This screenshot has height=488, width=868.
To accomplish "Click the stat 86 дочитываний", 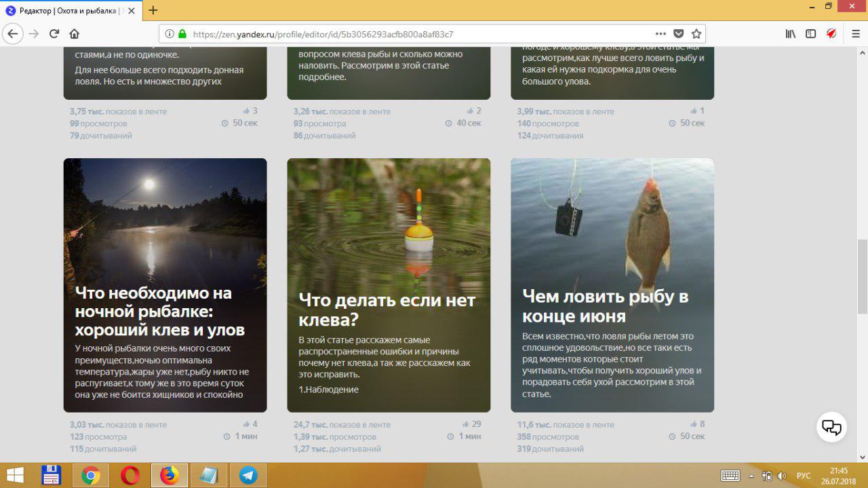I will pos(325,136).
